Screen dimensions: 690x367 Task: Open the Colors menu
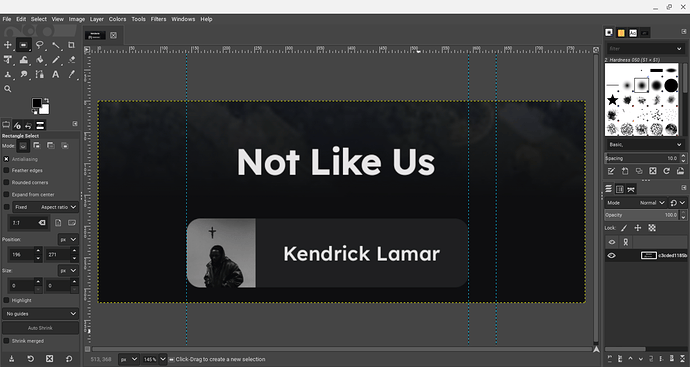tap(117, 19)
